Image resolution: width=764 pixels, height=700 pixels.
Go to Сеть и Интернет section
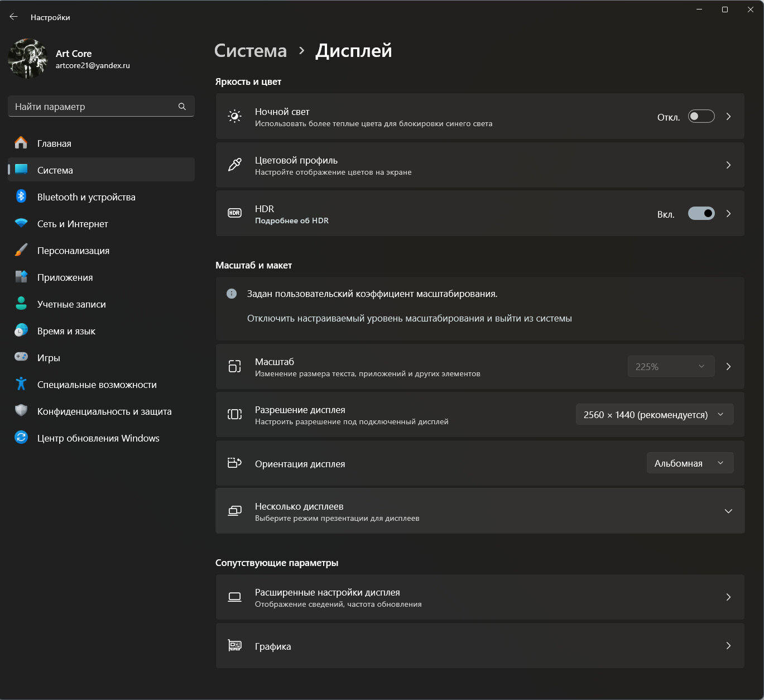coord(101,224)
